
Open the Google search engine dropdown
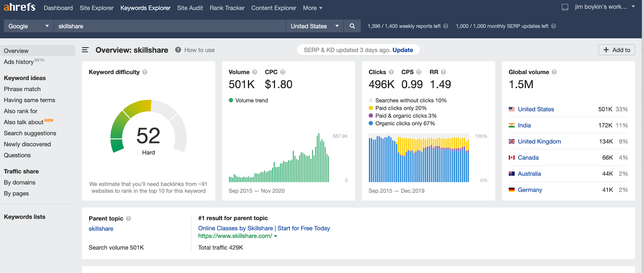(29, 26)
